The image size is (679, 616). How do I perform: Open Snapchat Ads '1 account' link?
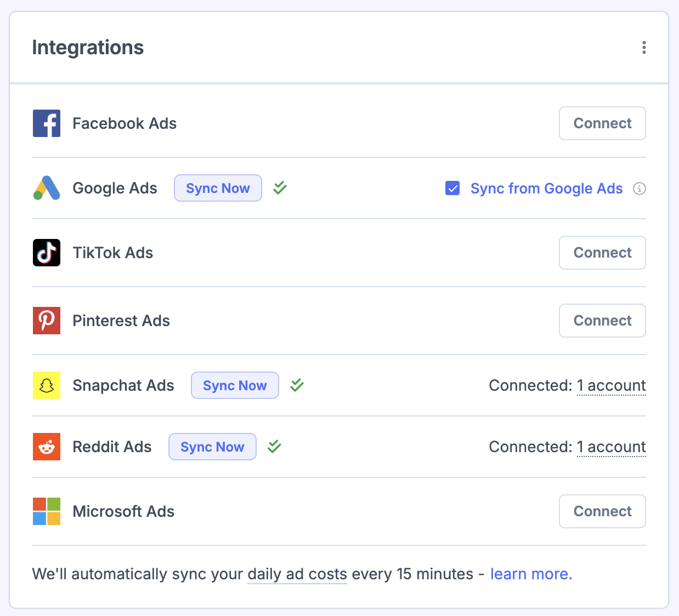(x=612, y=386)
